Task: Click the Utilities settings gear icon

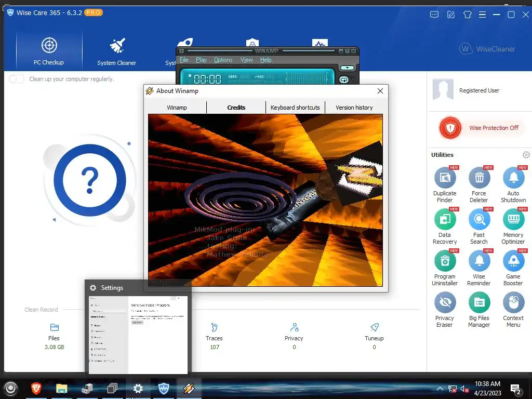Action: click(526, 155)
